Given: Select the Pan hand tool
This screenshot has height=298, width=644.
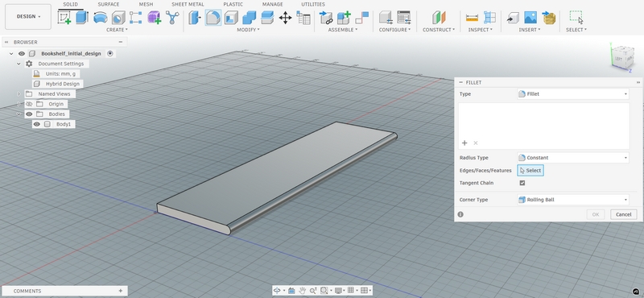Looking at the screenshot, I should tap(303, 290).
